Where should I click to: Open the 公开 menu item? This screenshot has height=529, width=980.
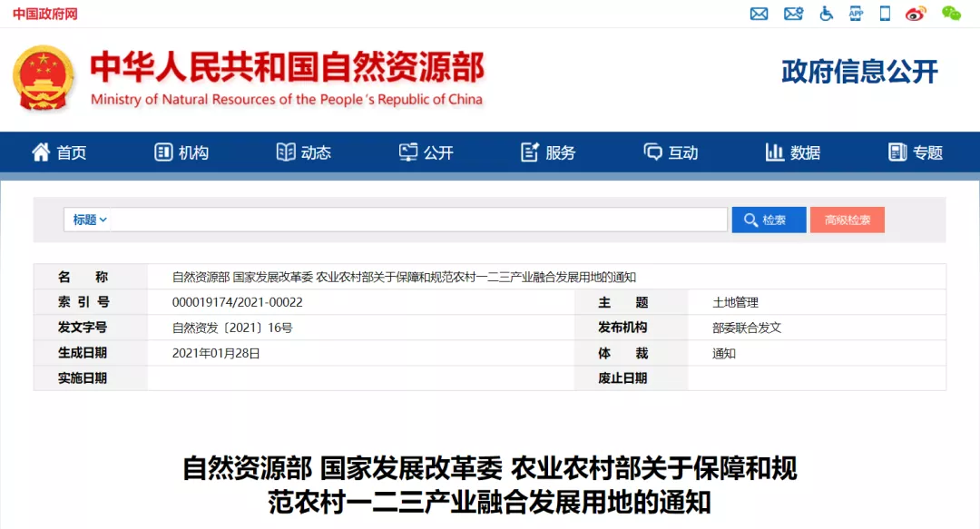(x=426, y=152)
